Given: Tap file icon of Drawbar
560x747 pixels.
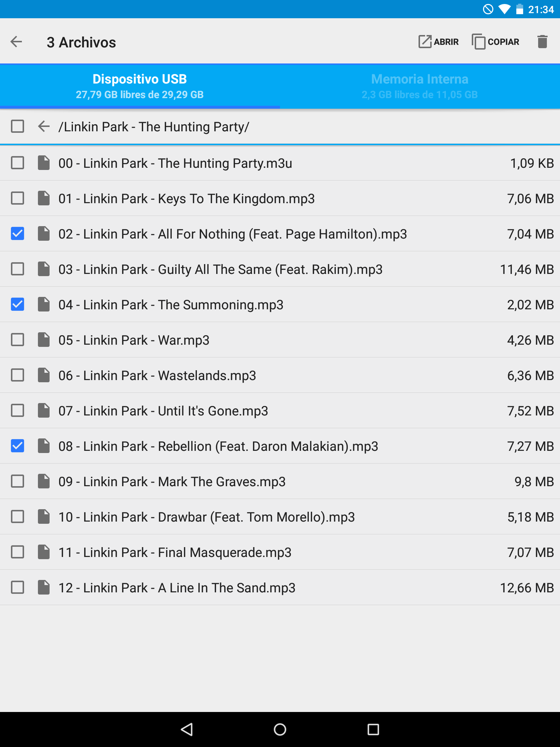Looking at the screenshot, I should coord(44,517).
